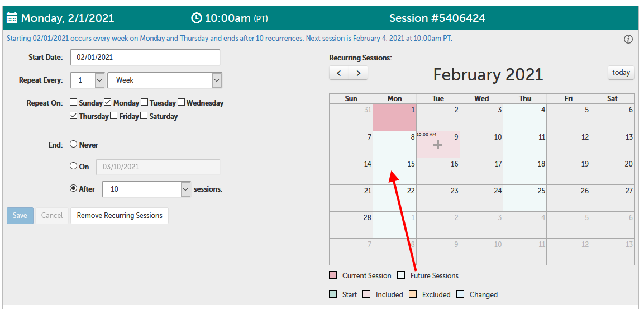
Task: Click the Current Session legend swatch
Action: [x=333, y=275]
